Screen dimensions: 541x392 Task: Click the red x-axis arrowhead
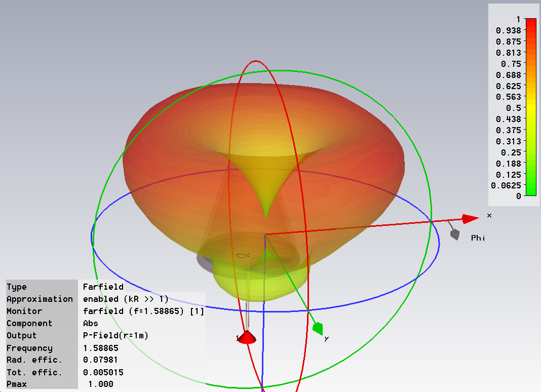pos(470,219)
